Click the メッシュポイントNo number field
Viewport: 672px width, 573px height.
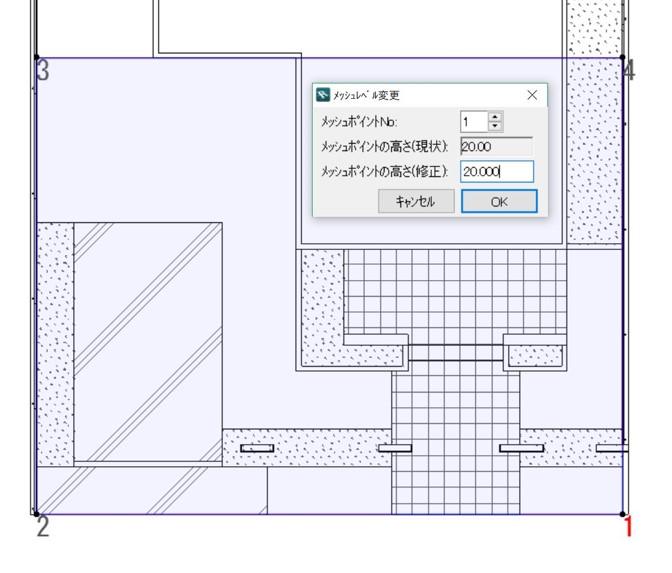point(474,122)
